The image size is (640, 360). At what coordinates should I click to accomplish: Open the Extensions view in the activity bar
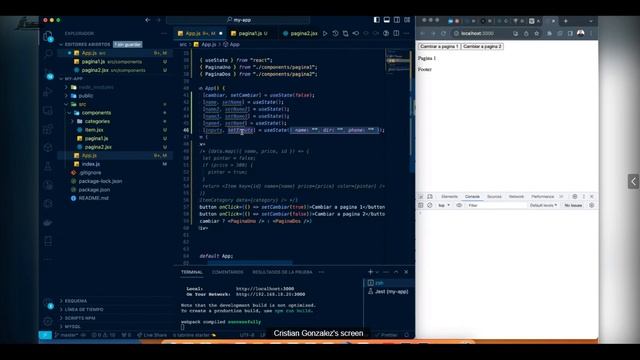tap(48, 129)
